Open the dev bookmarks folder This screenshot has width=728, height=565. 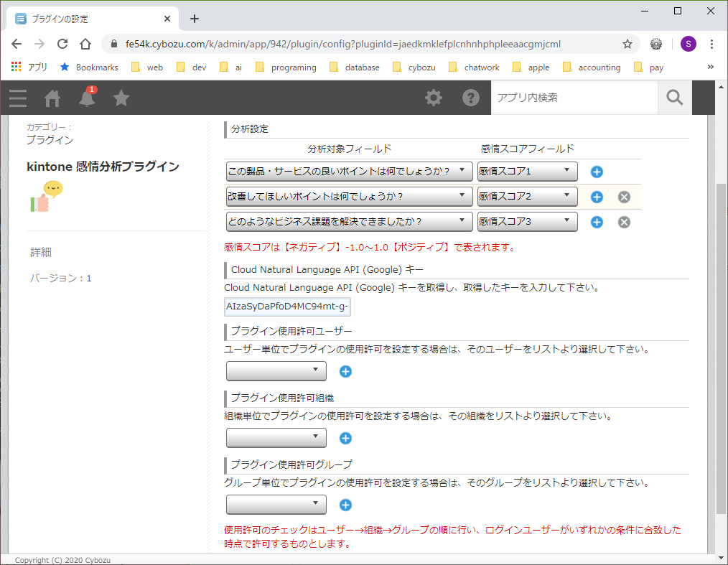(191, 67)
